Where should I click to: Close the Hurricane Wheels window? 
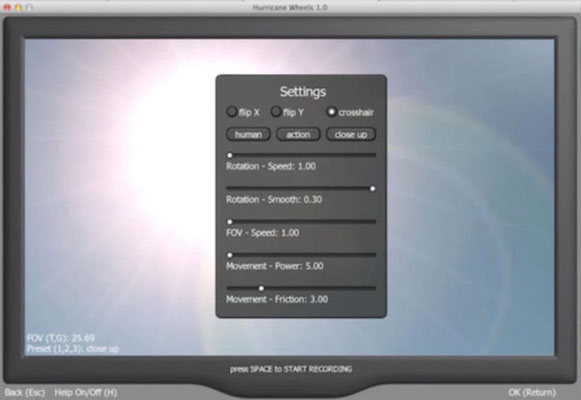point(7,7)
